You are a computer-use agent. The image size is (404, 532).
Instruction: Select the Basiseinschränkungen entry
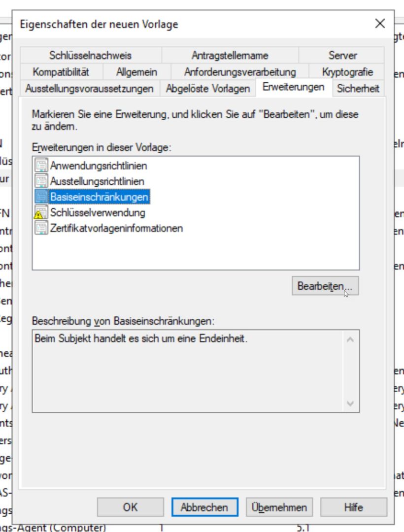(x=100, y=197)
